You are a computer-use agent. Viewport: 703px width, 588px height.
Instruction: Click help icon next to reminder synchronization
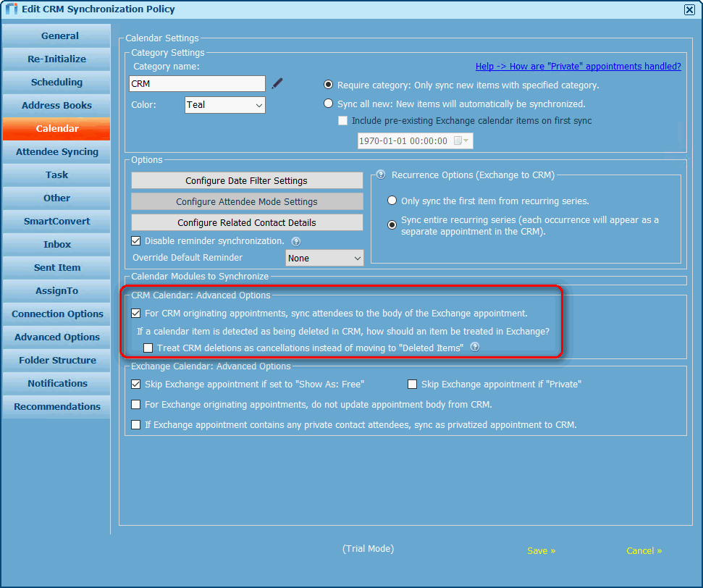(x=296, y=242)
